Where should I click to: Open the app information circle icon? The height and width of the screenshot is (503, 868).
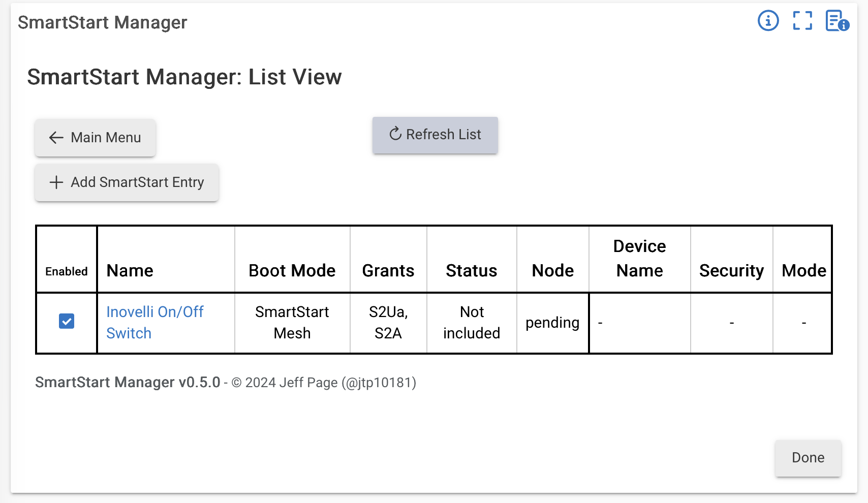click(768, 21)
